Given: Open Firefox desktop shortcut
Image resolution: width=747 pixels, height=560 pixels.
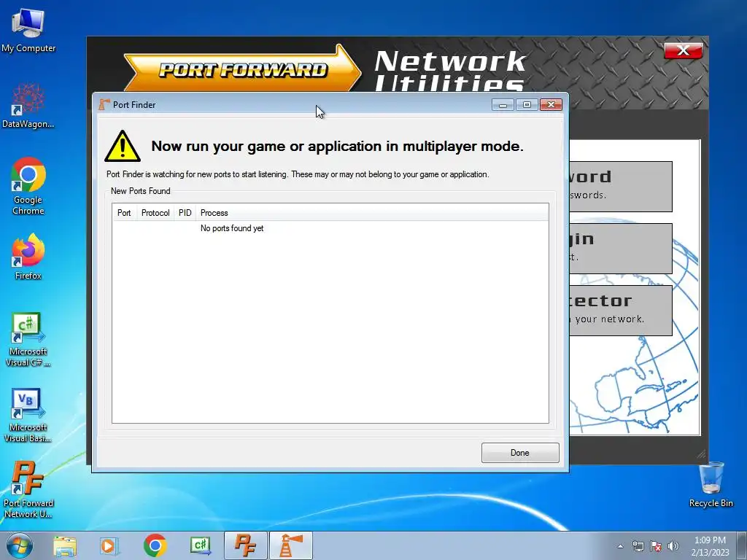Looking at the screenshot, I should click(28, 256).
